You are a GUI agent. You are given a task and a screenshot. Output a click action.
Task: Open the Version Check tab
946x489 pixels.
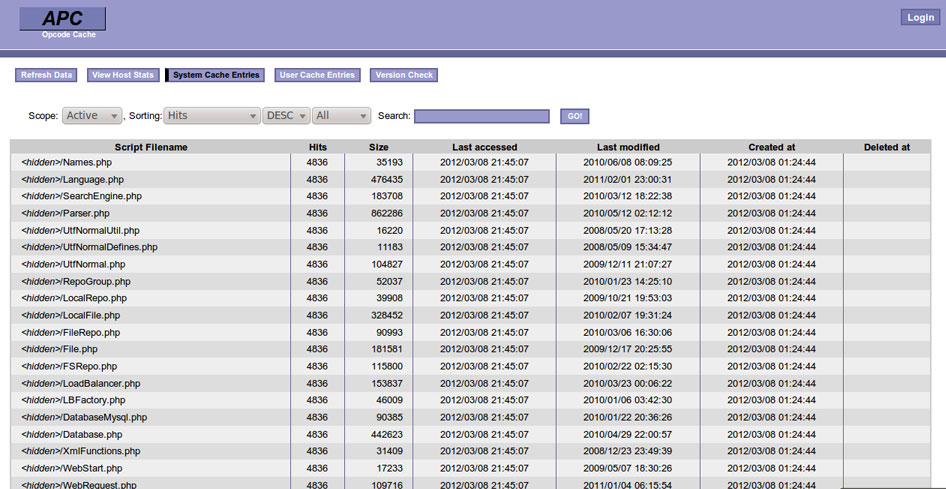point(404,75)
